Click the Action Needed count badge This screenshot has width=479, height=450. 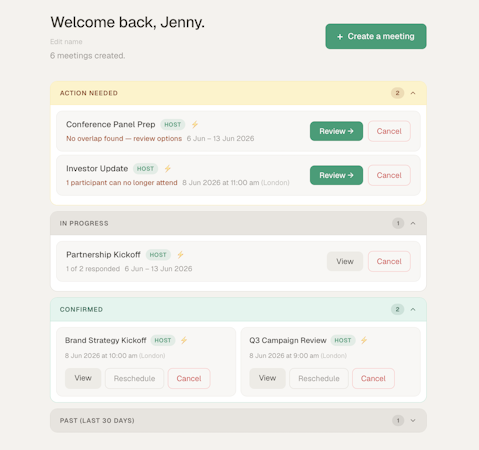coord(397,93)
